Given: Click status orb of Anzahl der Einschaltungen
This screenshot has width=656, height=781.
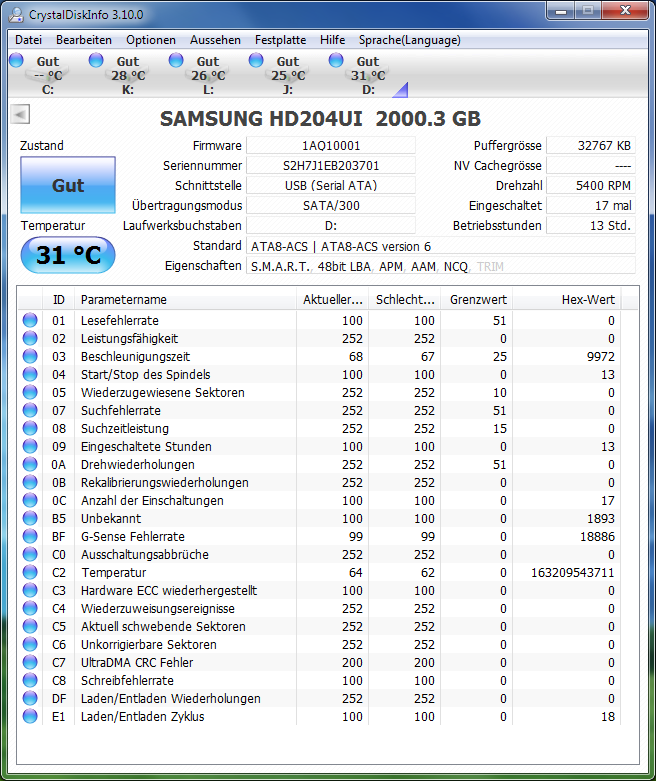Looking at the screenshot, I should pyautogui.click(x=30, y=500).
